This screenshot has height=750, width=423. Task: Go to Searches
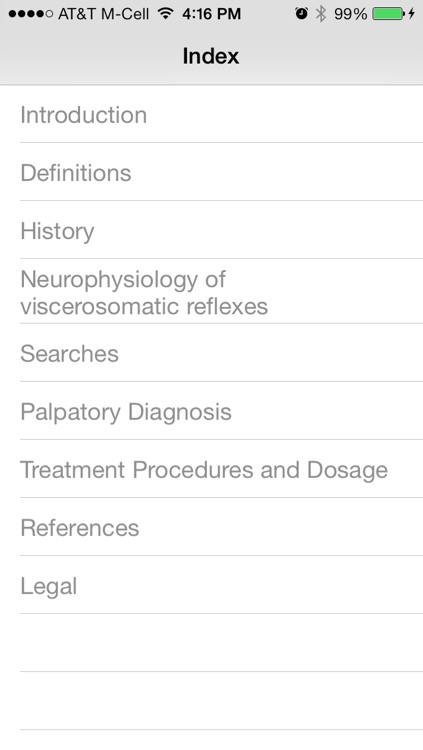tap(212, 353)
